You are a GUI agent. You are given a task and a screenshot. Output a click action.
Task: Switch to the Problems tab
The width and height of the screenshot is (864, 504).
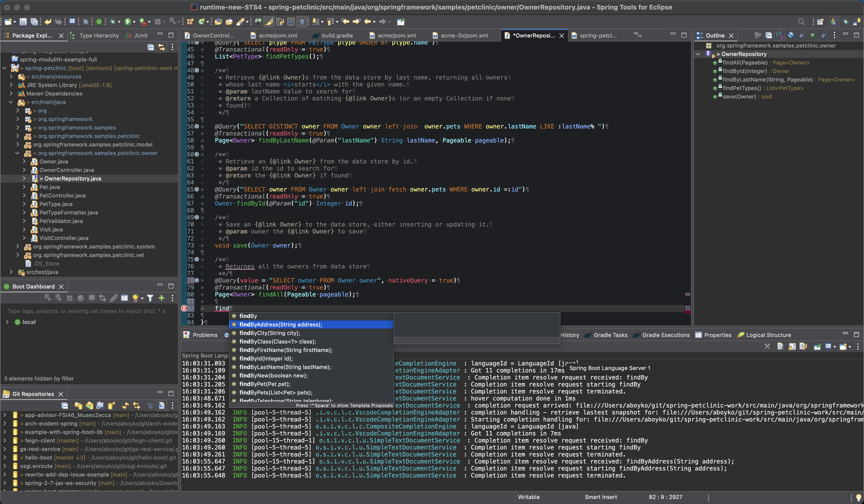tap(200, 335)
